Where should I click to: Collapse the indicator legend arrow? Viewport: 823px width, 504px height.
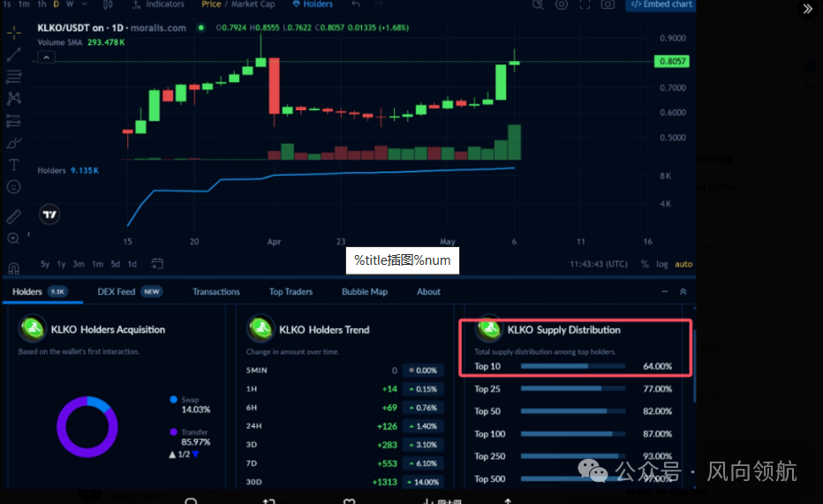coord(46,57)
